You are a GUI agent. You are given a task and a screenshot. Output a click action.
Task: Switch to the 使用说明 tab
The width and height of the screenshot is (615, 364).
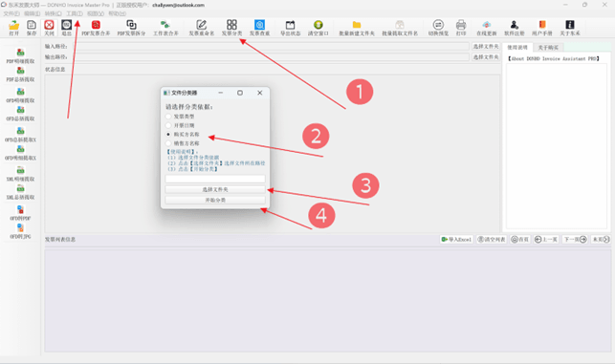(517, 48)
